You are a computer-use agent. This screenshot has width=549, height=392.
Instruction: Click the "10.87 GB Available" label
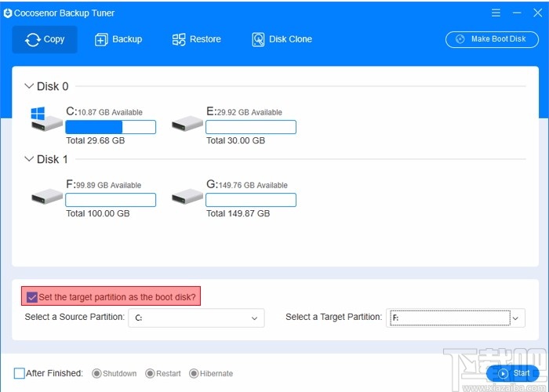(110, 112)
